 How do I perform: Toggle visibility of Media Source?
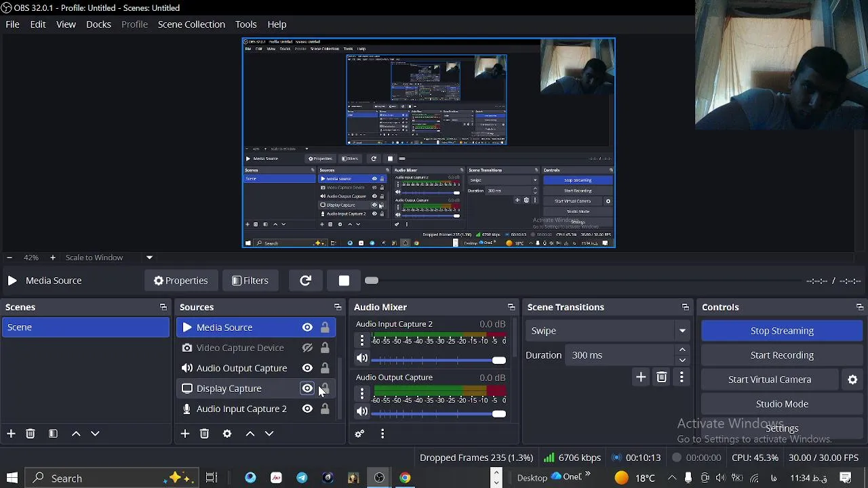point(307,327)
